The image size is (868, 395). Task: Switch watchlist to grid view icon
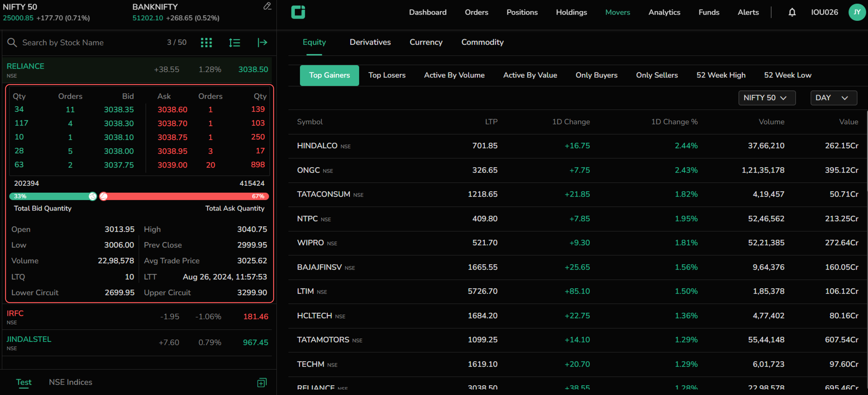[206, 42]
